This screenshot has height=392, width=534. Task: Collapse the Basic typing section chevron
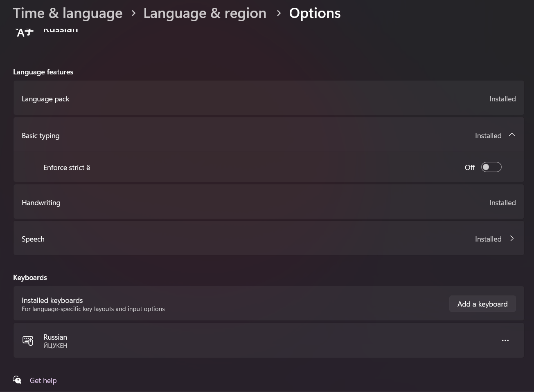[x=511, y=135]
